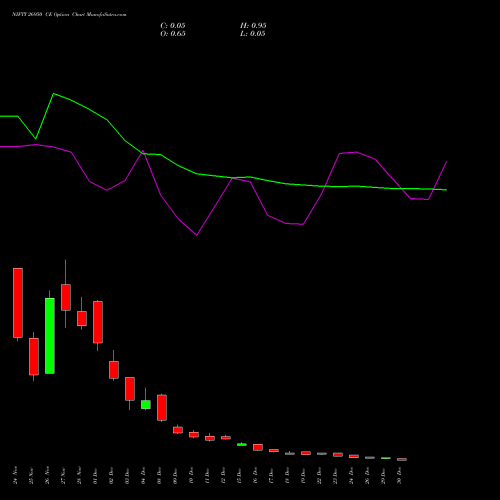Click the NIFTY CE Option Chart title
The image size is (500, 500).
69,15
